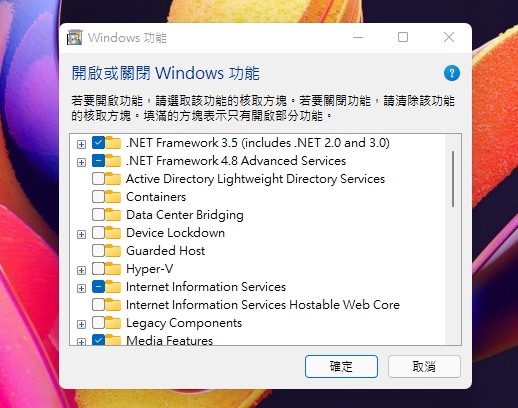Screen dimensions: 518x408
Task: Check the Hyper-V checkbox
Action: (98, 269)
